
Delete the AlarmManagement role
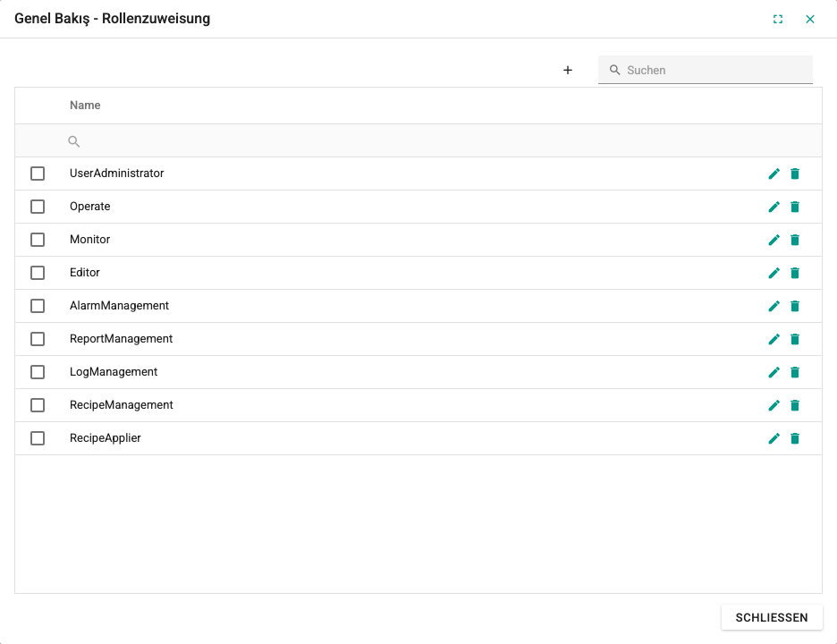click(795, 306)
